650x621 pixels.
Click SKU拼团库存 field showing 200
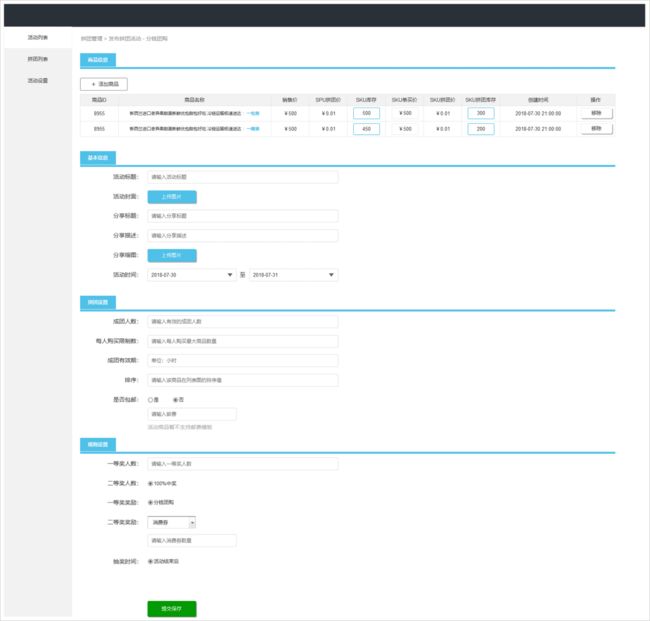[481, 129]
